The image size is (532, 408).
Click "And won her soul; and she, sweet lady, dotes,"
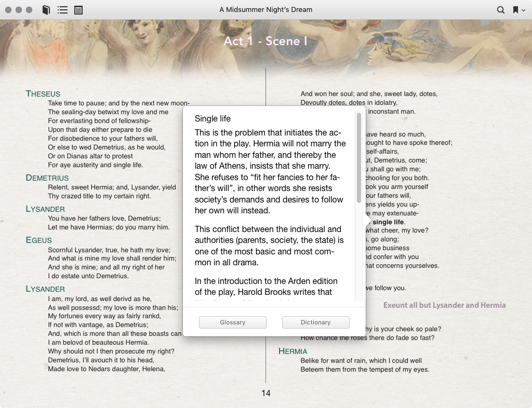[369, 93]
